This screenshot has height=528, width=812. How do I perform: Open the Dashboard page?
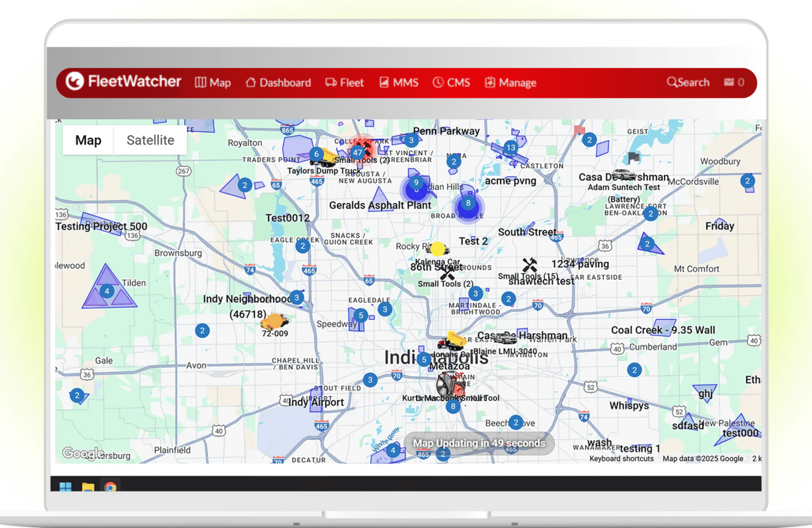tap(278, 82)
